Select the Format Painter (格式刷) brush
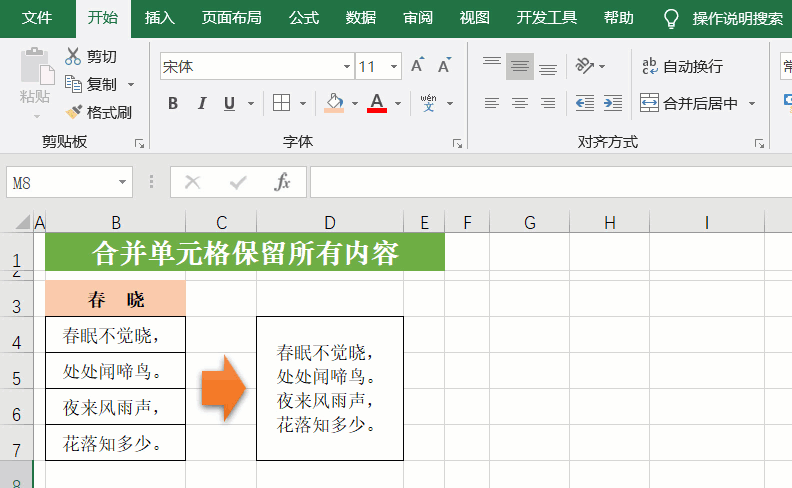The height and width of the screenshot is (488, 792). coord(74,112)
